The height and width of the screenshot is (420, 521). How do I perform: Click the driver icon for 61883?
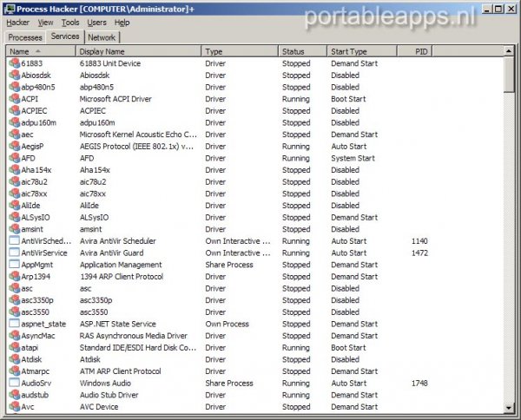14,63
